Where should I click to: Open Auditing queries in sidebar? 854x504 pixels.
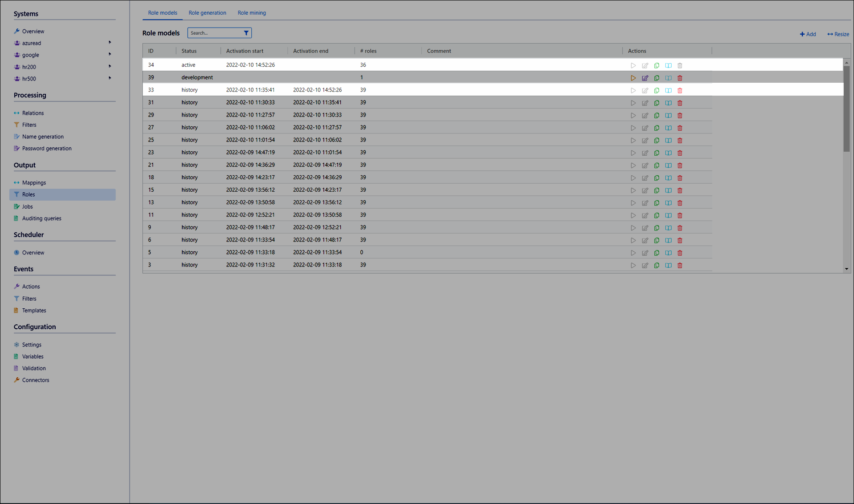[42, 218]
